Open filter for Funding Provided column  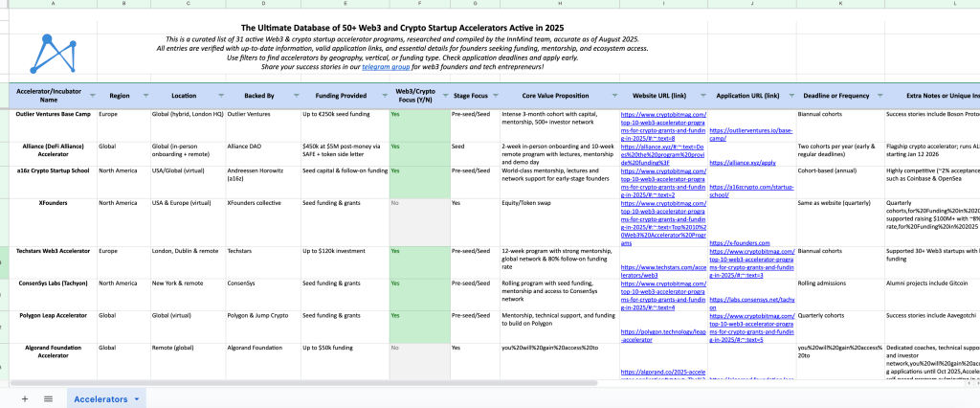(x=385, y=96)
